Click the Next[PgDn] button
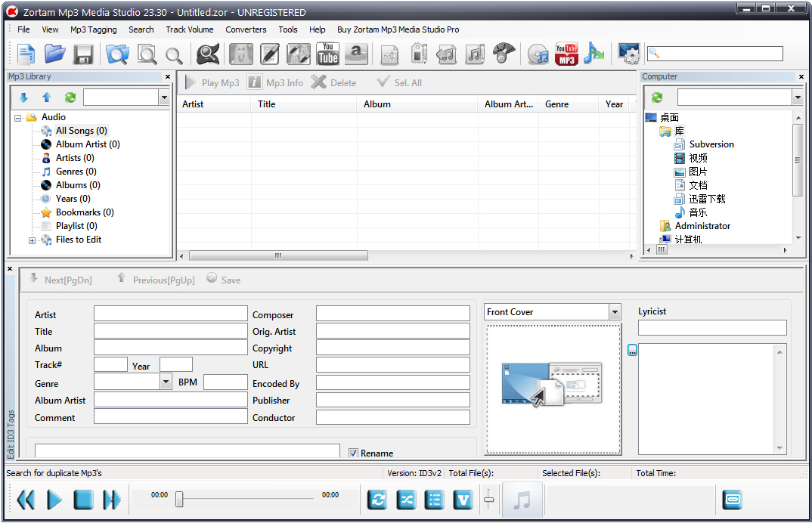Screen dimensions: 812x523 coord(60,280)
